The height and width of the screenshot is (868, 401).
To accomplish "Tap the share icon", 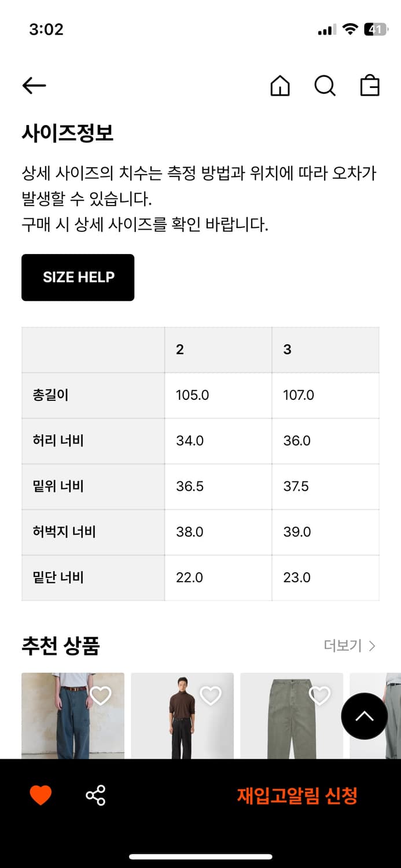I will pos(95,795).
